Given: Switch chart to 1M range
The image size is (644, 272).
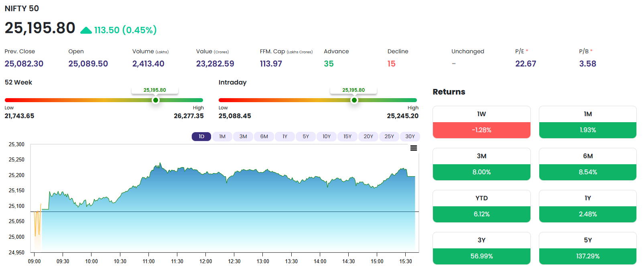Looking at the screenshot, I should click(x=222, y=137).
